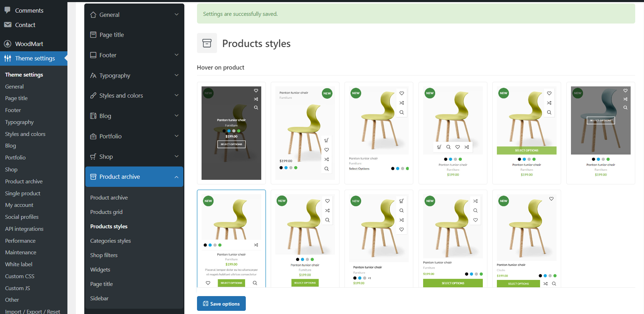Click the Product archive box icon
644x314 pixels.
coord(93,177)
